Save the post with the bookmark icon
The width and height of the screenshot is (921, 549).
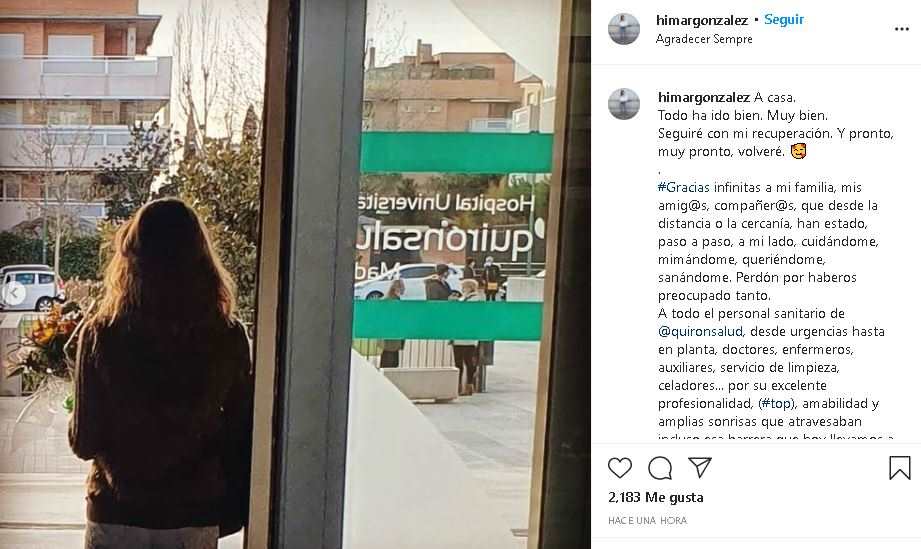coord(899,468)
